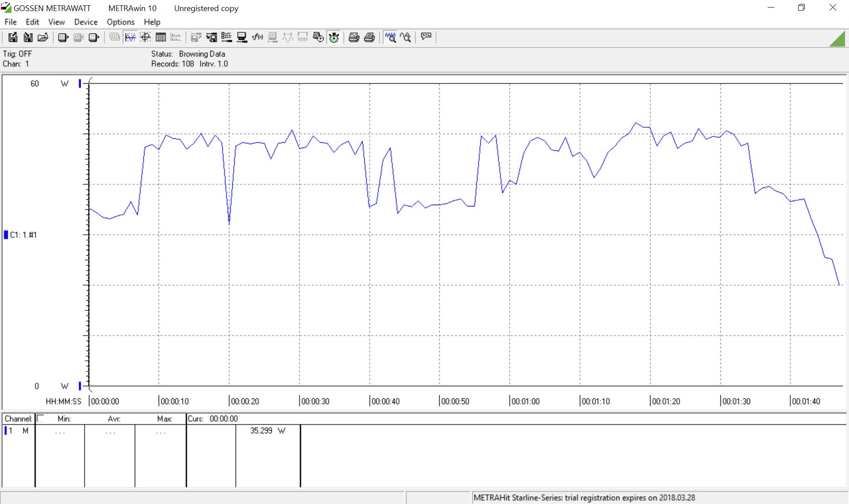Click the print preview icon
The height and width of the screenshot is (504, 849).
(x=354, y=37)
